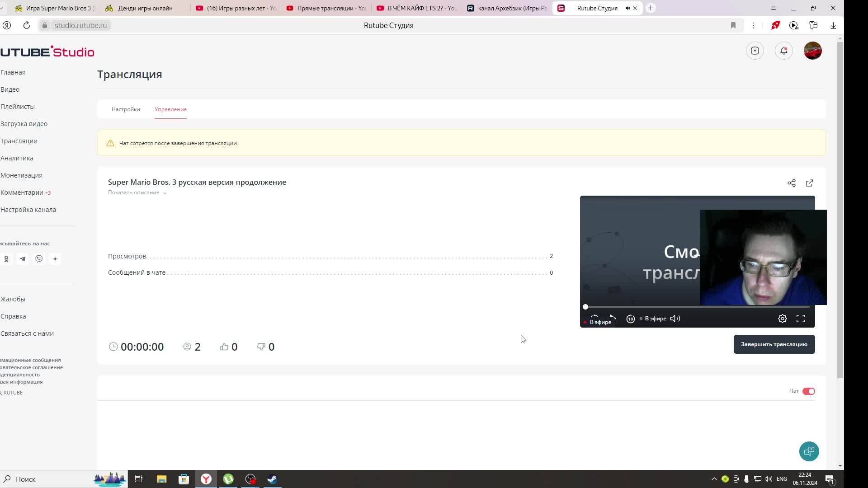Click the ENG language indicator
Viewport: 868px width, 488px height.
click(x=782, y=479)
